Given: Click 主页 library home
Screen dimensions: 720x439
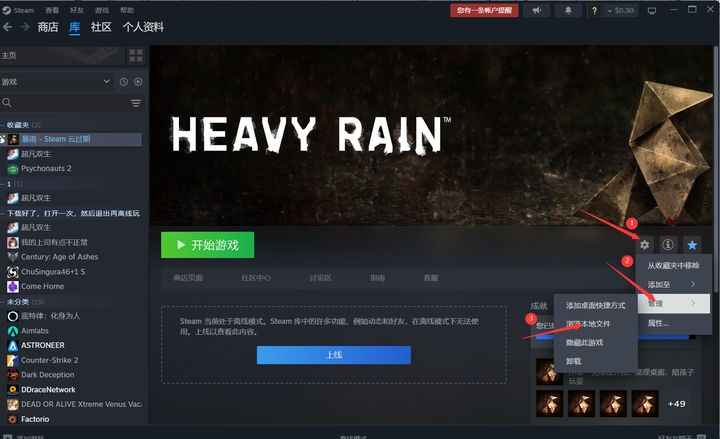Looking at the screenshot, I should [x=62, y=56].
